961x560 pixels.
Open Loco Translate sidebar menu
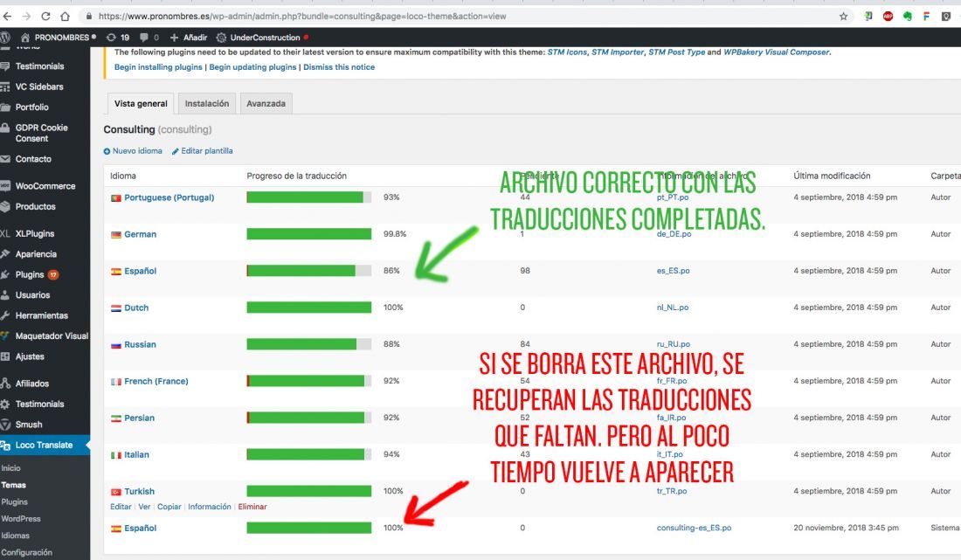(x=45, y=446)
